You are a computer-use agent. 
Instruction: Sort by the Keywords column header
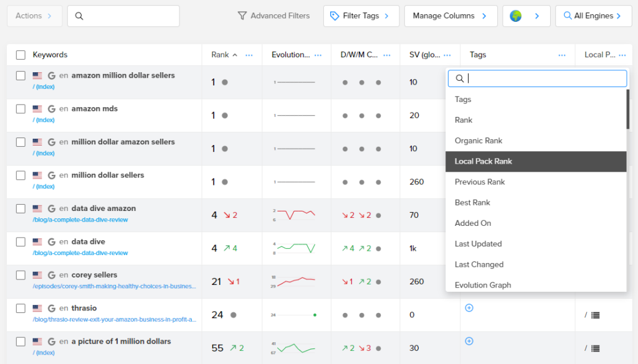point(50,55)
